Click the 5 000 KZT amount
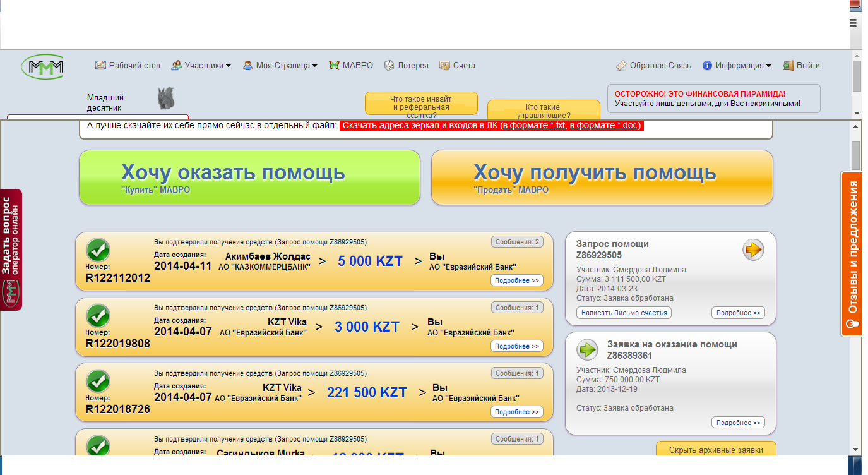868x475 pixels. [370, 261]
